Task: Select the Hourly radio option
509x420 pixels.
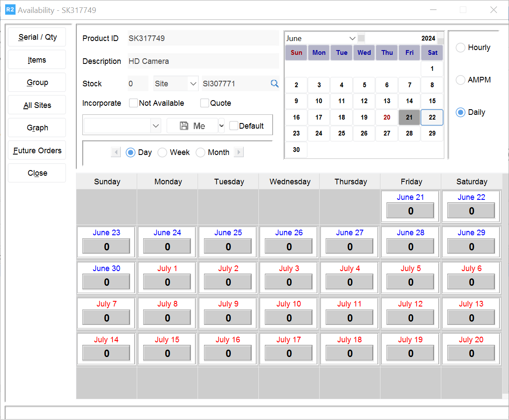Action: [x=461, y=47]
